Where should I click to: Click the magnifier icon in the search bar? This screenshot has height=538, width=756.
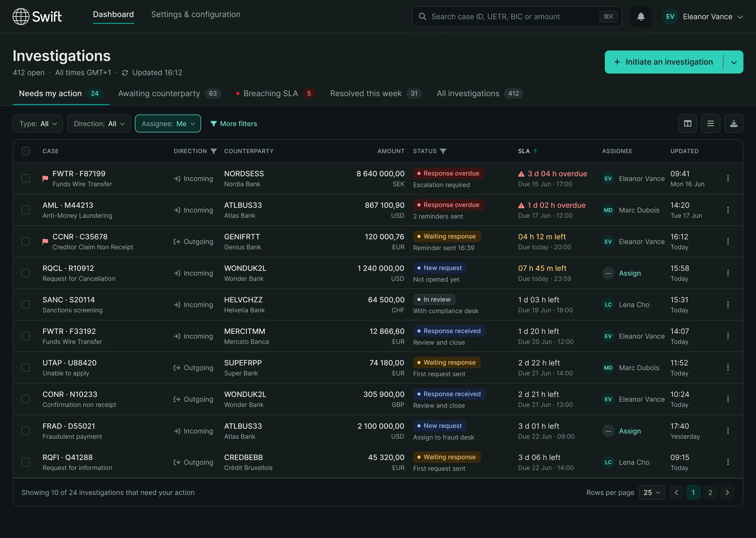tap(422, 17)
